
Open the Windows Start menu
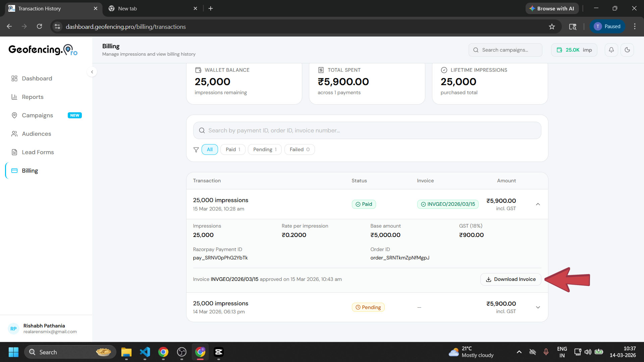coord(13,352)
